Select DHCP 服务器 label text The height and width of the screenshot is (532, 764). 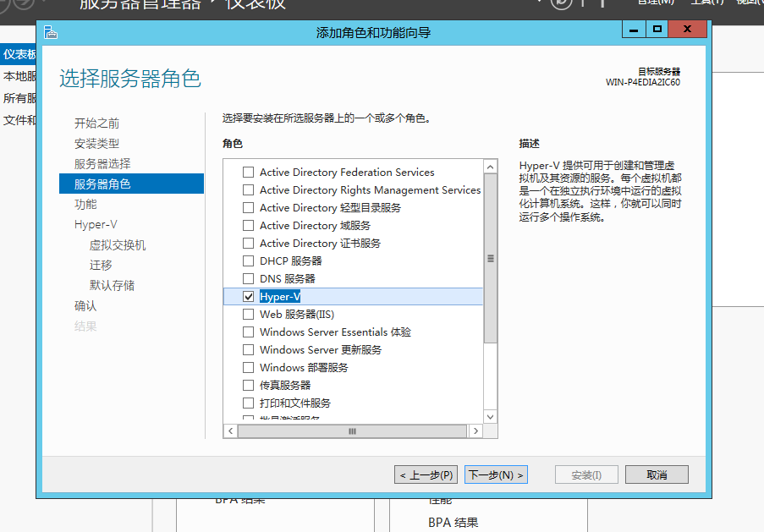pos(290,261)
